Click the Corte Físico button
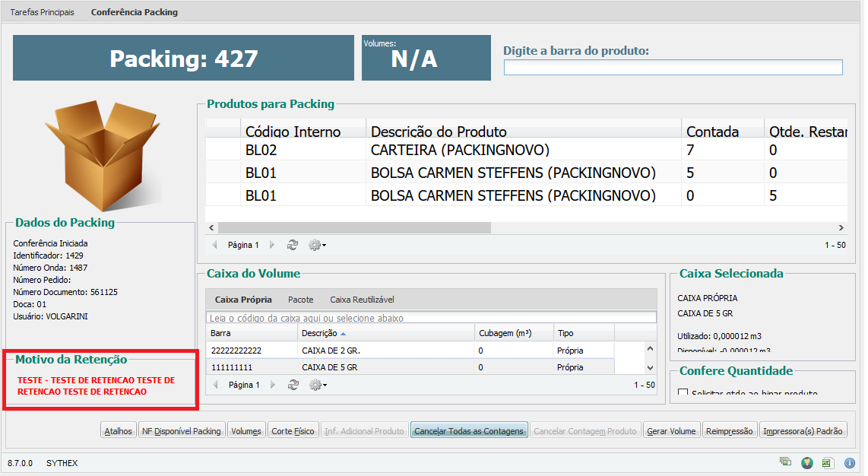 tap(293, 430)
